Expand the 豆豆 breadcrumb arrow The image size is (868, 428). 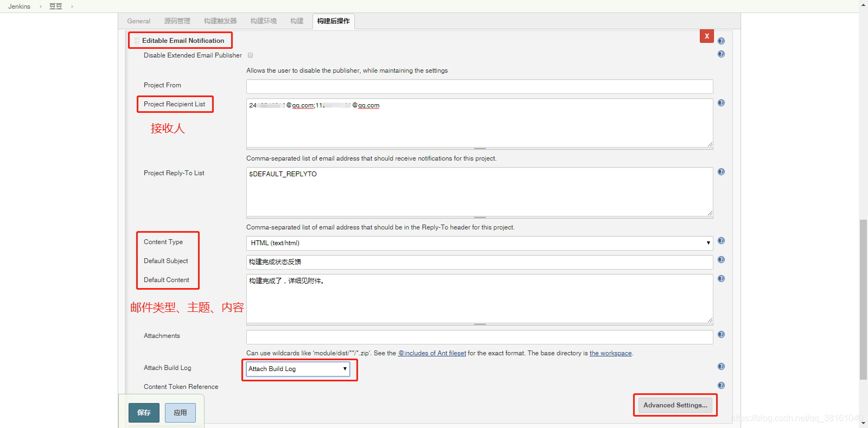pyautogui.click(x=72, y=7)
